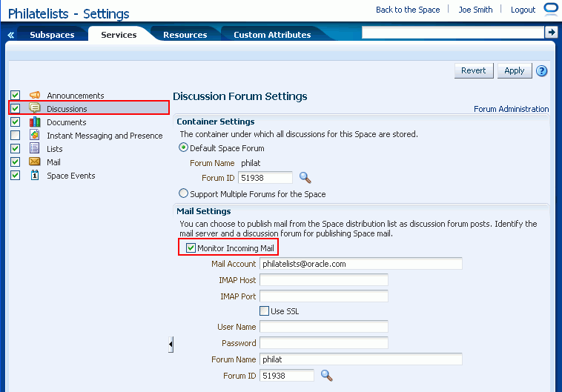562x392 pixels.
Task: Click the double chevron before Subspaces tab
Action: 11,35
